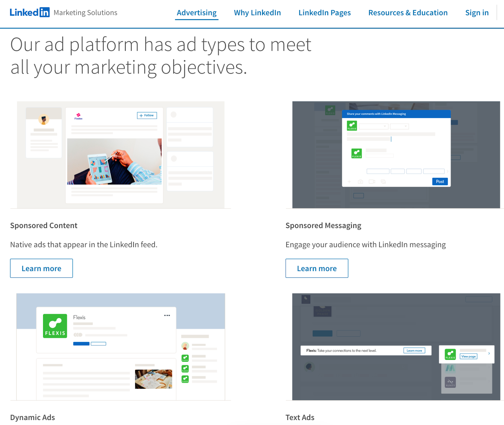The height and width of the screenshot is (425, 504).
Task: Toggle Follow on the Fixdex post
Action: (x=146, y=115)
